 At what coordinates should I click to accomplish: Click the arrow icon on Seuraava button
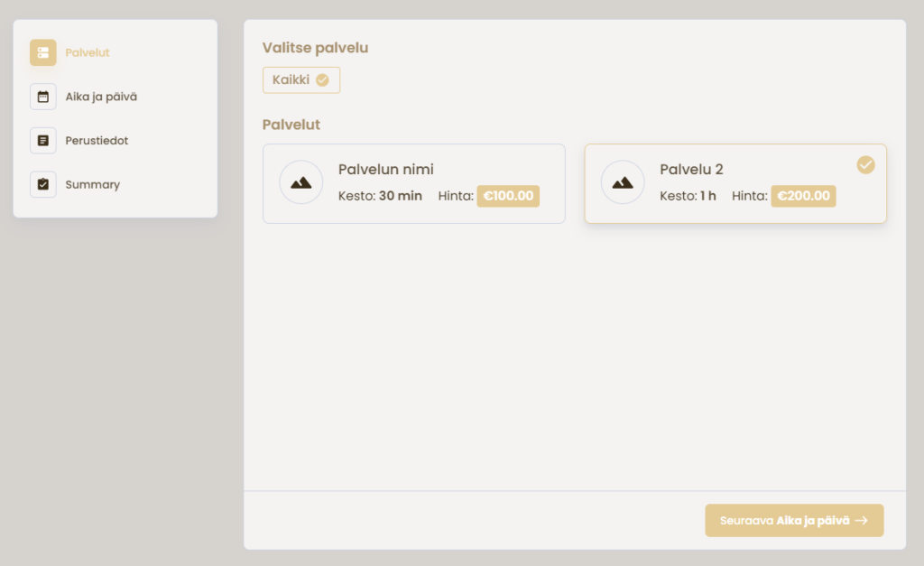pos(862,521)
